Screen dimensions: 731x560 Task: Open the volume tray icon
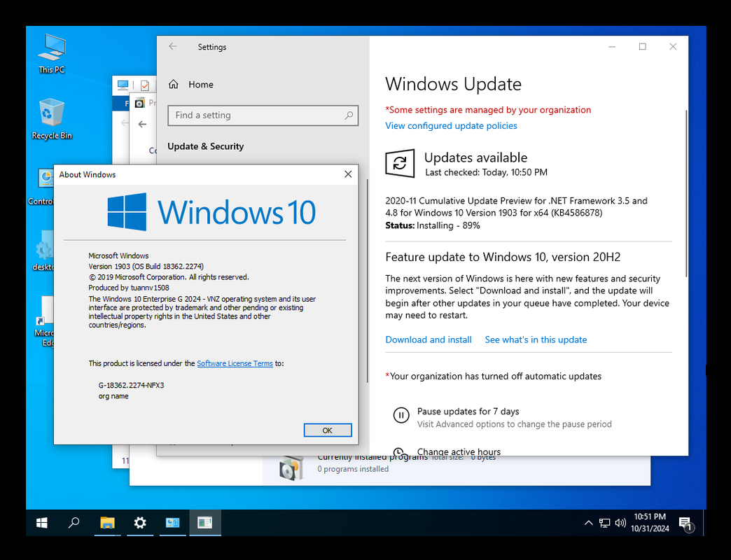620,523
